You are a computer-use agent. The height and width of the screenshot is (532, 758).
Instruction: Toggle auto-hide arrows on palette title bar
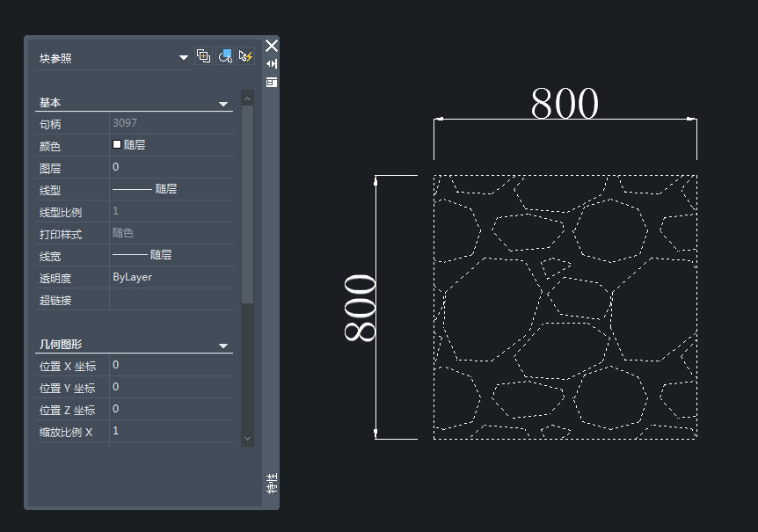[272, 64]
